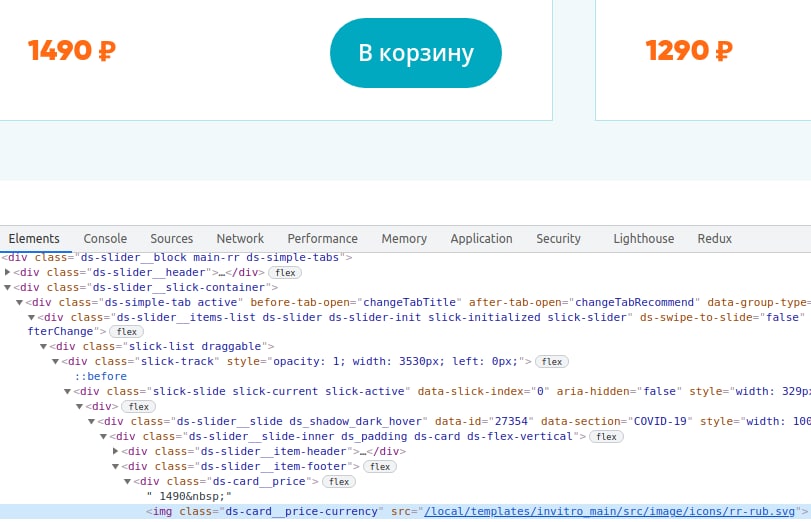Switch to the Console tab
The width and height of the screenshot is (811, 522).
105,238
